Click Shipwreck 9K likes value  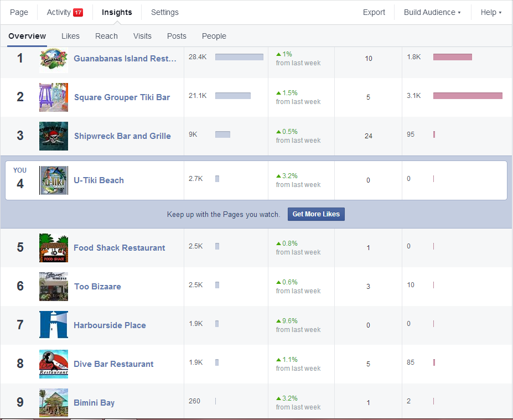click(x=193, y=134)
